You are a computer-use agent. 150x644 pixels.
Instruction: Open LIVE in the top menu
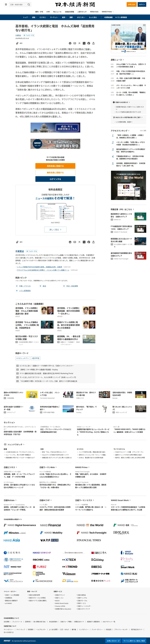(x=48, y=12)
